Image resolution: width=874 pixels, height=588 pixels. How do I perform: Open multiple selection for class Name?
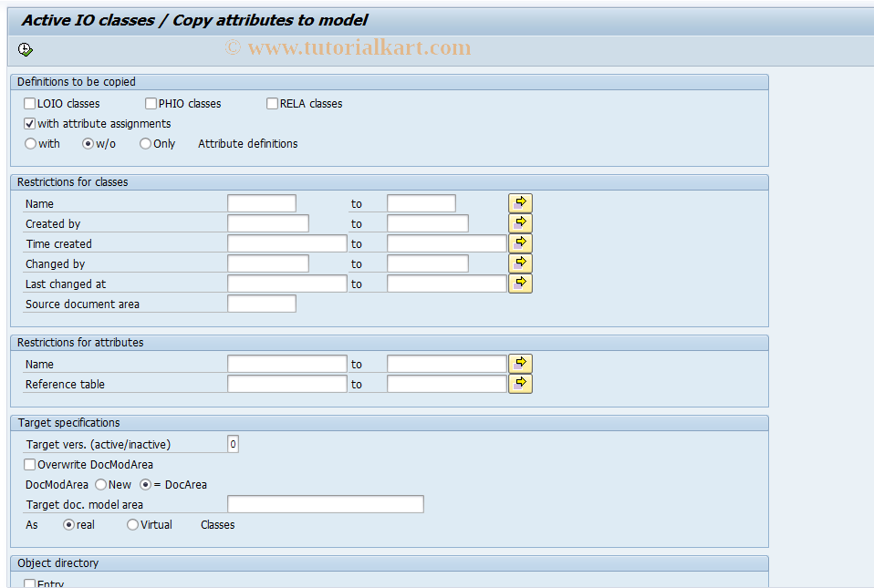(520, 203)
